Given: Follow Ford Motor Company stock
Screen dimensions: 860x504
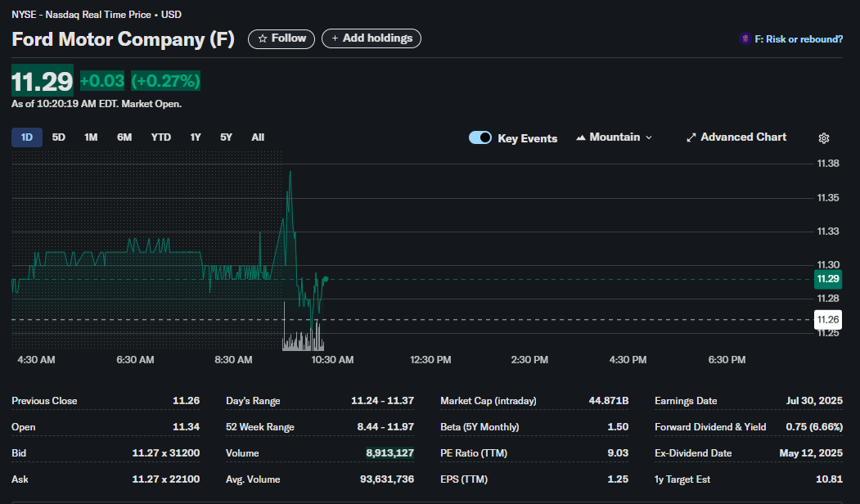Looking at the screenshot, I should click(281, 39).
